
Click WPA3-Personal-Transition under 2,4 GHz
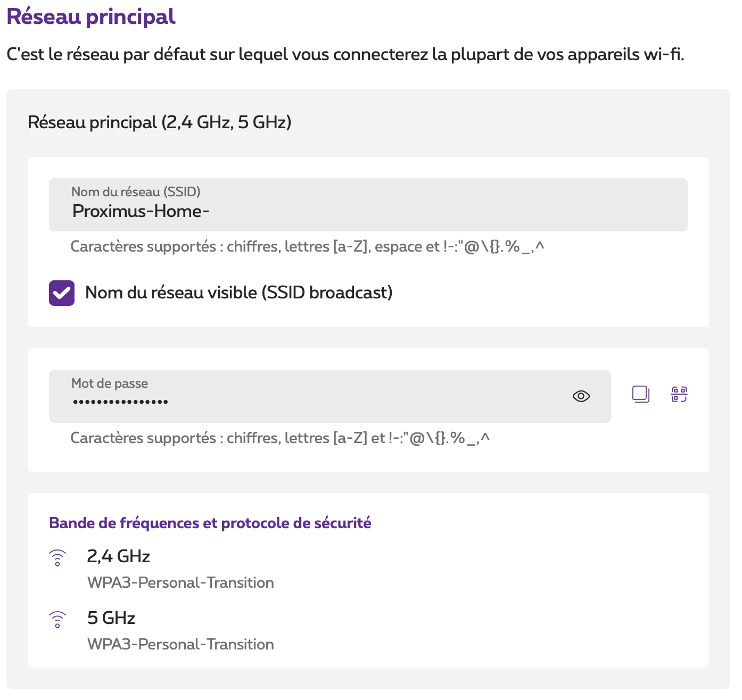[x=180, y=583]
